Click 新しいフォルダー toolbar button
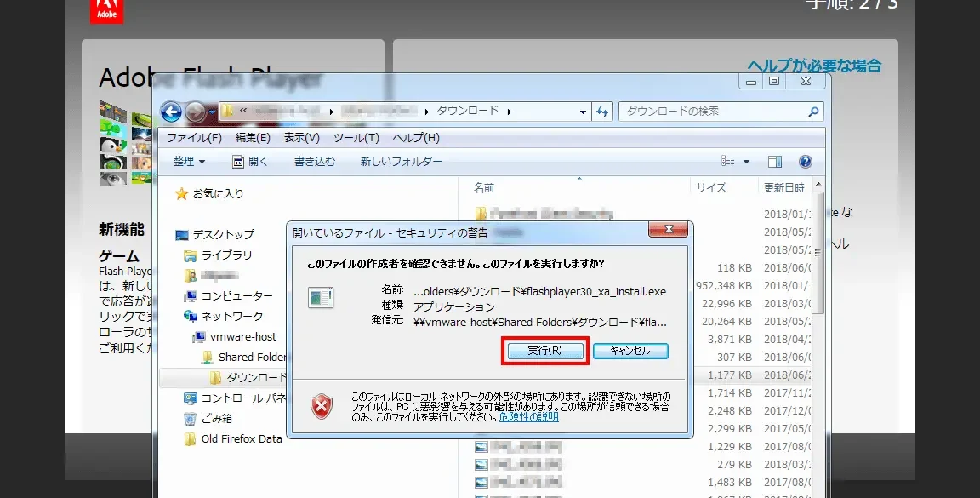This screenshot has height=498, width=980. click(402, 162)
